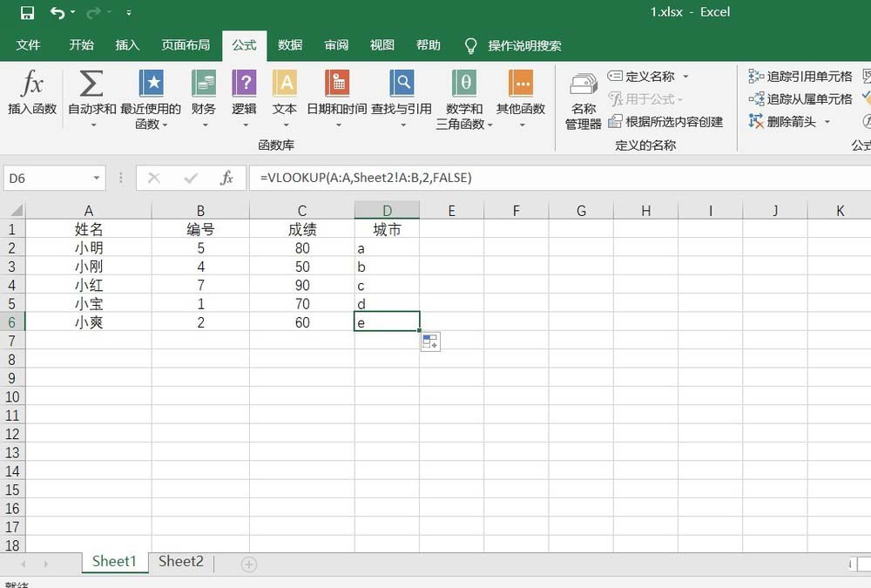Click cell containing 编号

[200, 229]
